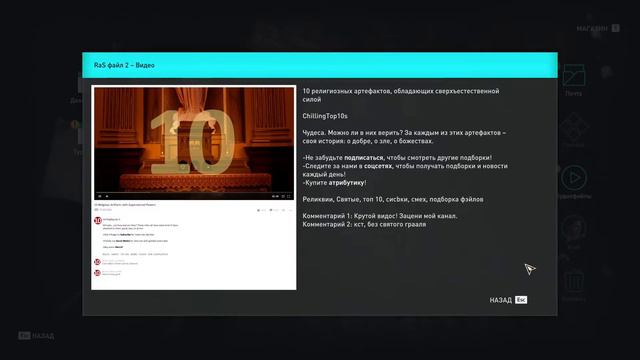640x360 pixels.
Task: Click the dimmed Esc НАЗАД label behind the dialog
Action: (x=36, y=336)
